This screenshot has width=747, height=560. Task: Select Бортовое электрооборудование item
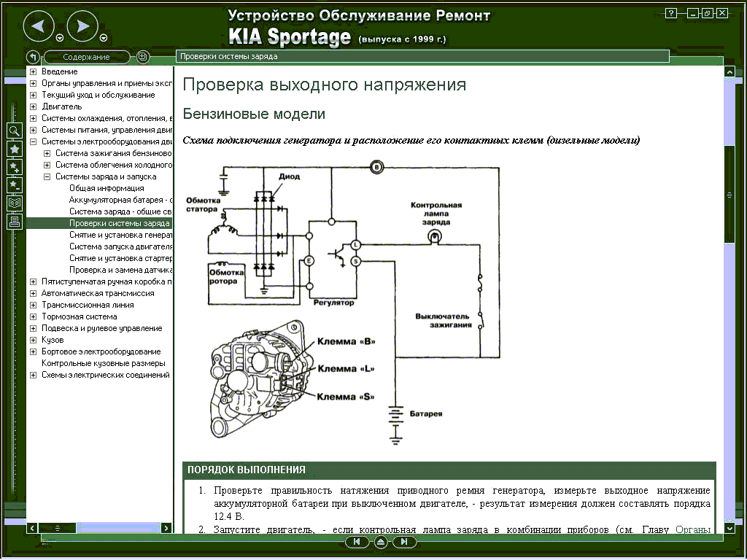pyautogui.click(x=101, y=351)
